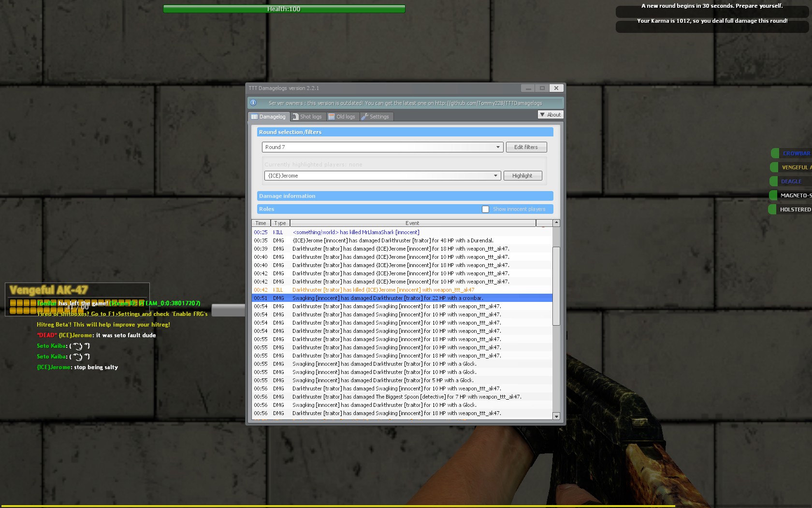The height and width of the screenshot is (508, 812).
Task: Collapse the Round selection/filters section
Action: click(x=405, y=132)
